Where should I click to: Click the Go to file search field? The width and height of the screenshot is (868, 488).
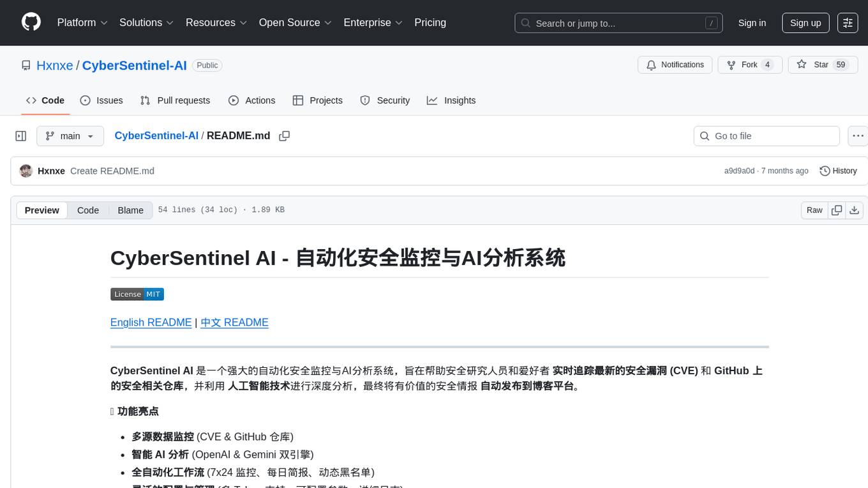click(x=767, y=136)
